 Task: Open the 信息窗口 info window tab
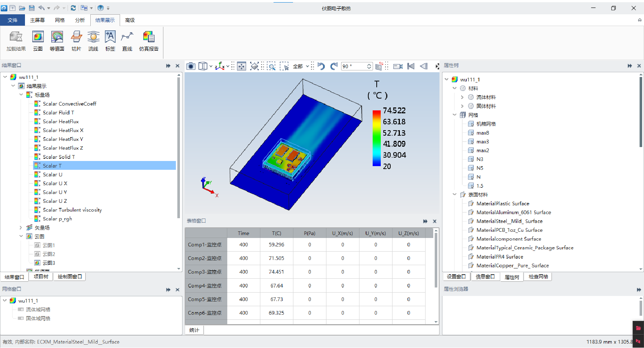pyautogui.click(x=485, y=277)
